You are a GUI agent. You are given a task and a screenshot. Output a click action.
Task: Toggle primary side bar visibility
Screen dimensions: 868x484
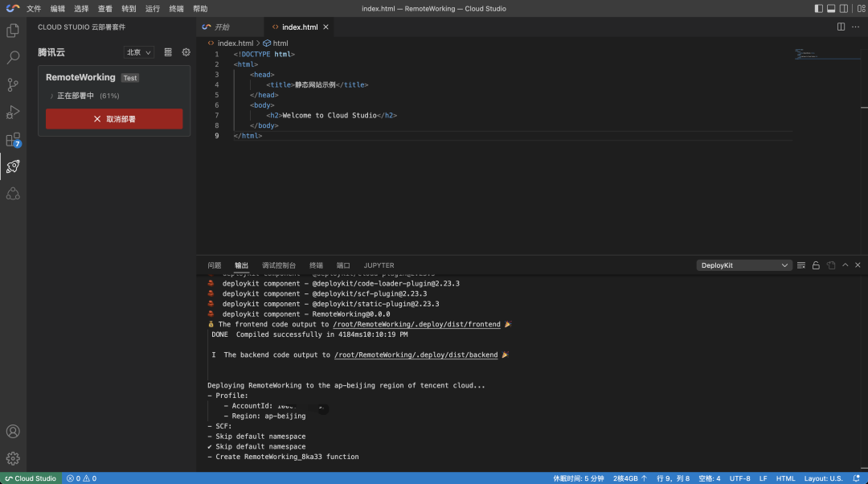819,8
